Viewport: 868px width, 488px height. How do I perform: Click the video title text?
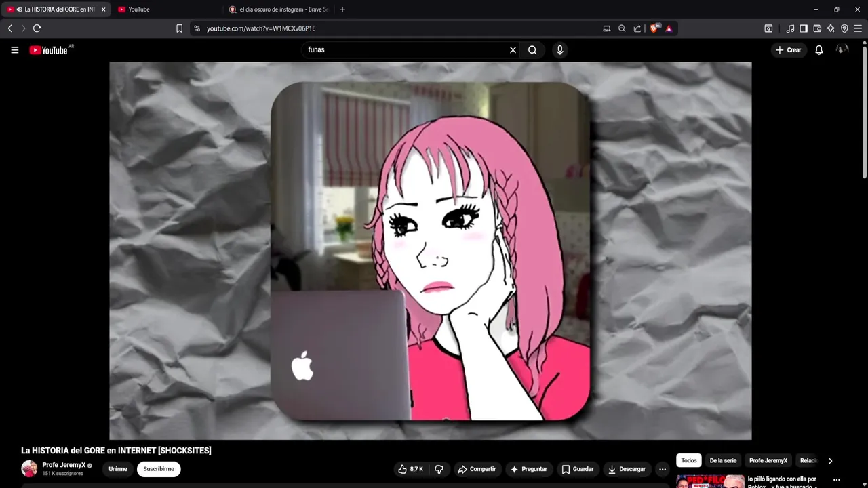(116, 451)
